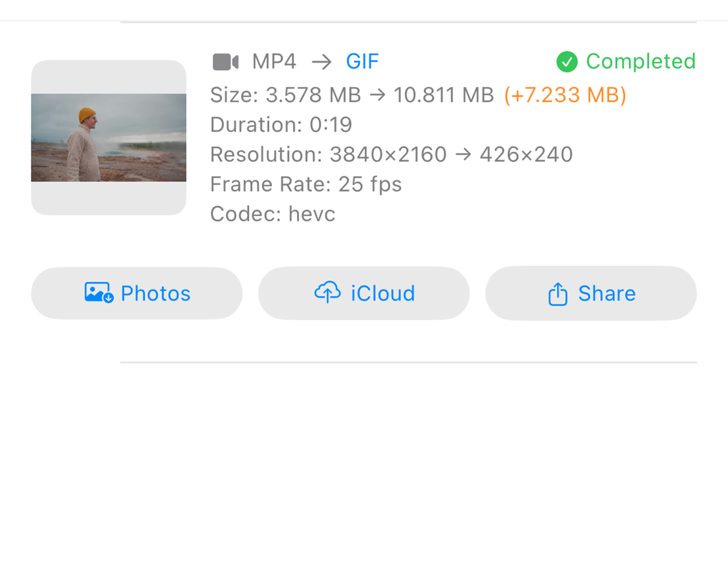Click the orange +7.233 MB size difference
728x566 pixels.
coord(565,95)
